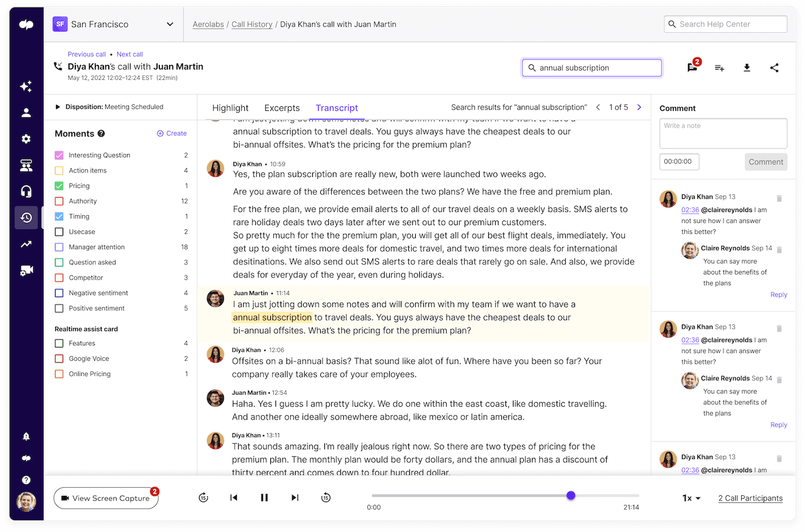
Task: Open the comments panel icon with badge
Action: pyautogui.click(x=692, y=67)
